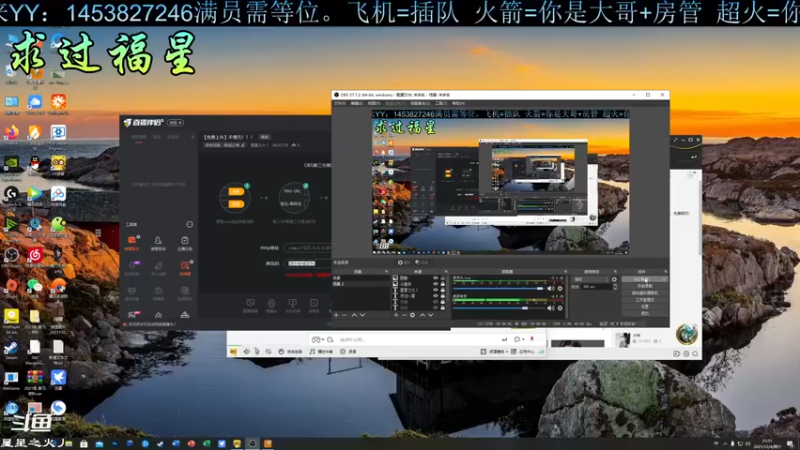
Task: Move selected scene up in OBS
Action: pos(354,315)
